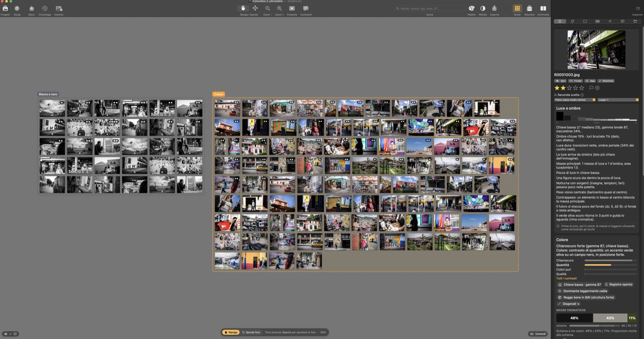Viewport: 644px width, 339px height.
Task: Click the Sfondo background icon
Action: pos(483,8)
